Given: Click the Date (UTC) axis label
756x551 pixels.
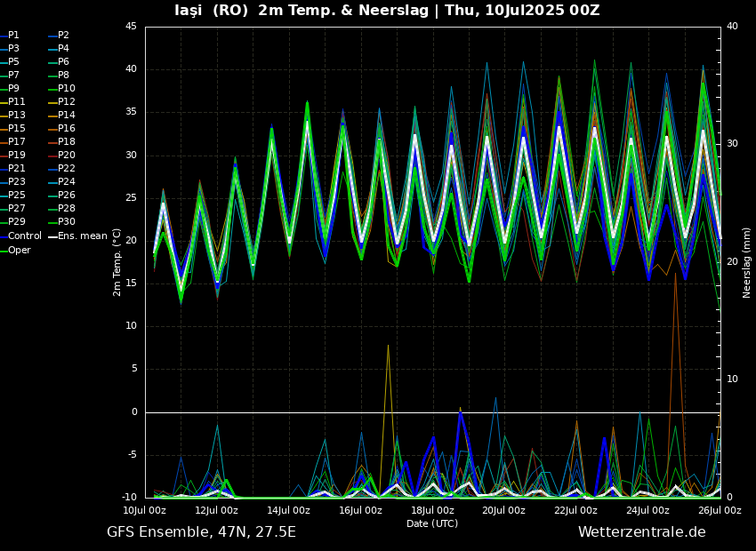Looking at the screenshot, I should (x=432, y=523).
